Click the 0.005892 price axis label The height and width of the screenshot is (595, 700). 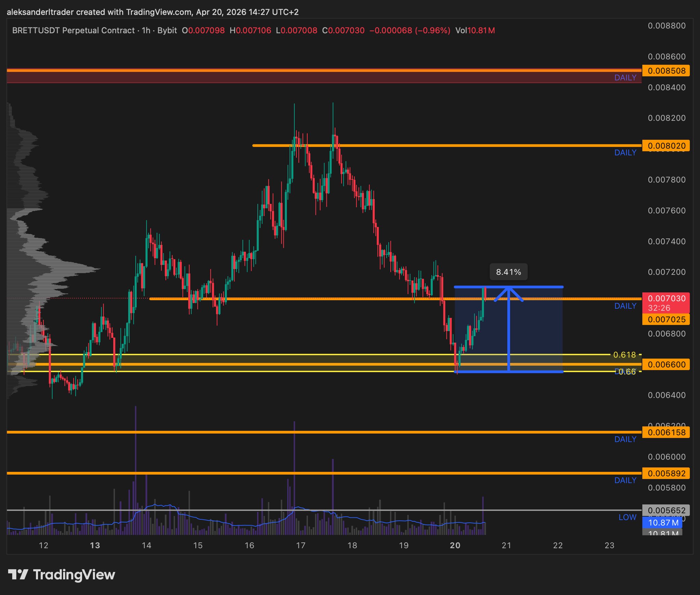[x=666, y=473]
